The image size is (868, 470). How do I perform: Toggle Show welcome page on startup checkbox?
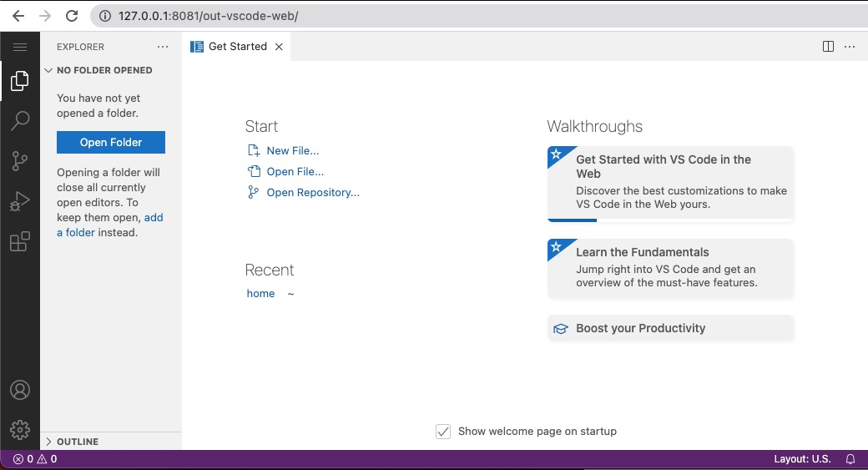tap(443, 432)
